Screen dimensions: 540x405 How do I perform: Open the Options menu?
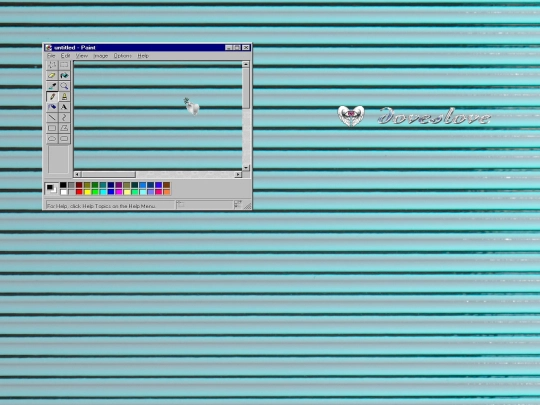tap(123, 56)
